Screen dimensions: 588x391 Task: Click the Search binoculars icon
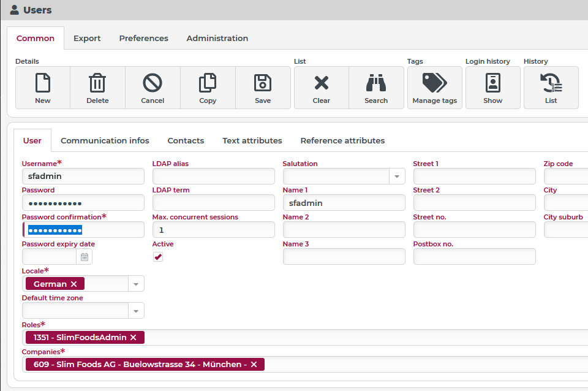click(x=376, y=83)
